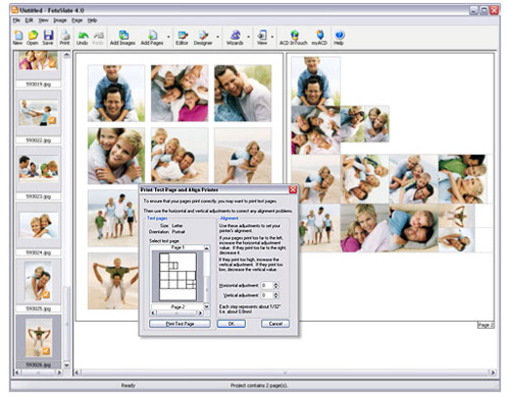
Task: Expand the Add Pages dropdown arrow
Action: tap(168, 37)
